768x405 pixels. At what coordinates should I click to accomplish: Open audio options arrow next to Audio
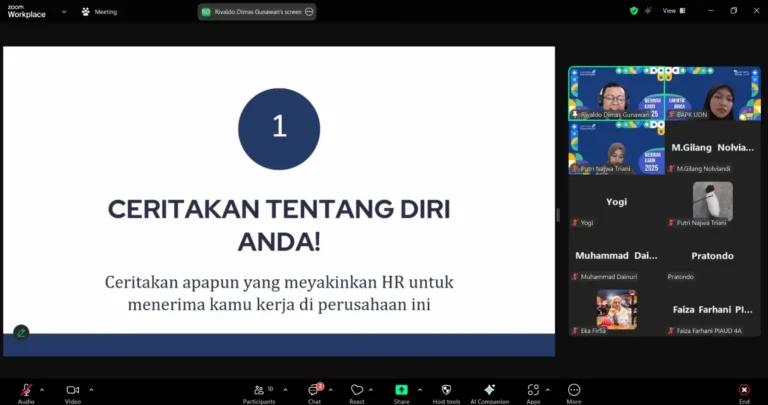[42, 390]
